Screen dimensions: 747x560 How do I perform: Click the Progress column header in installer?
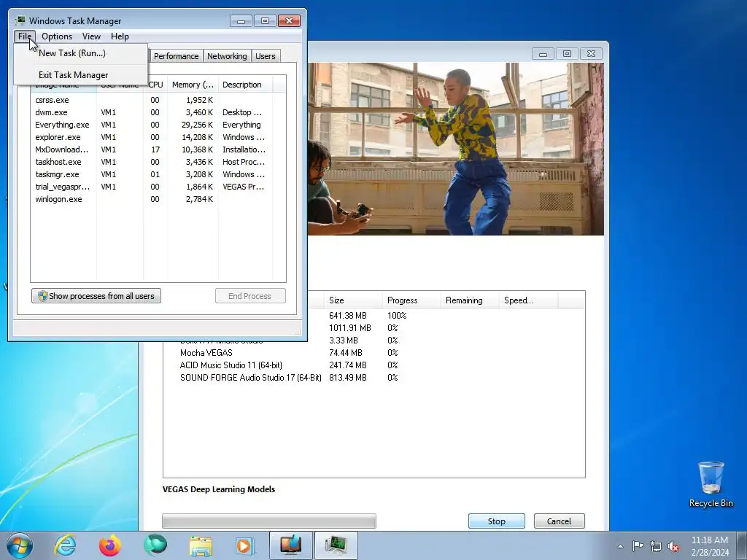[411, 300]
